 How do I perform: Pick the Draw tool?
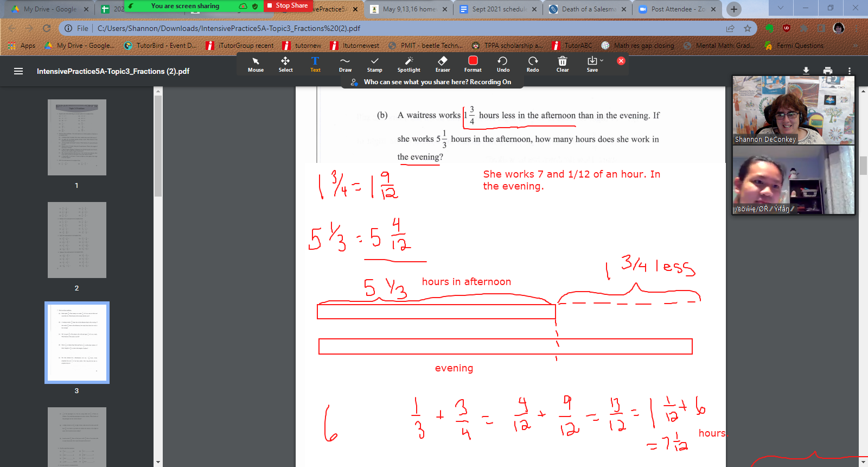click(x=345, y=64)
